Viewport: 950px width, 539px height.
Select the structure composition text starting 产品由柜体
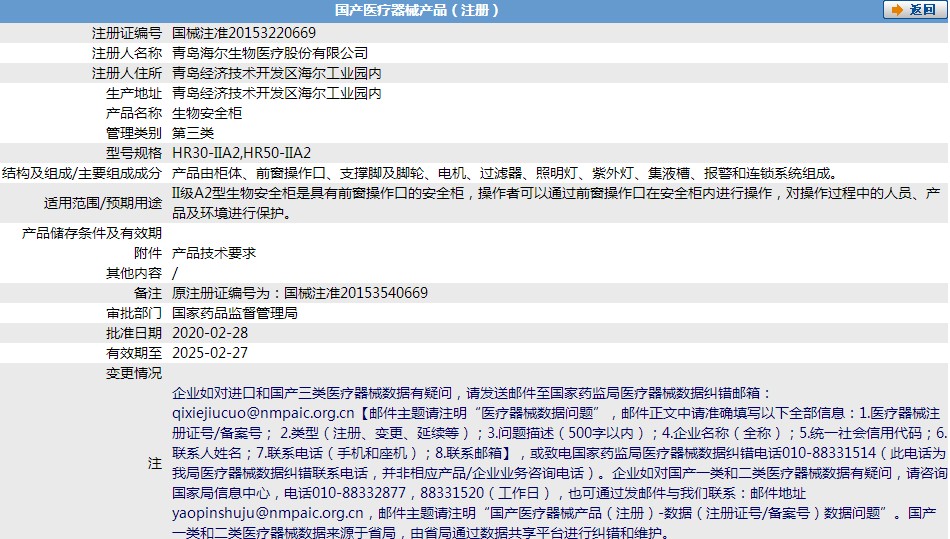tap(505, 173)
